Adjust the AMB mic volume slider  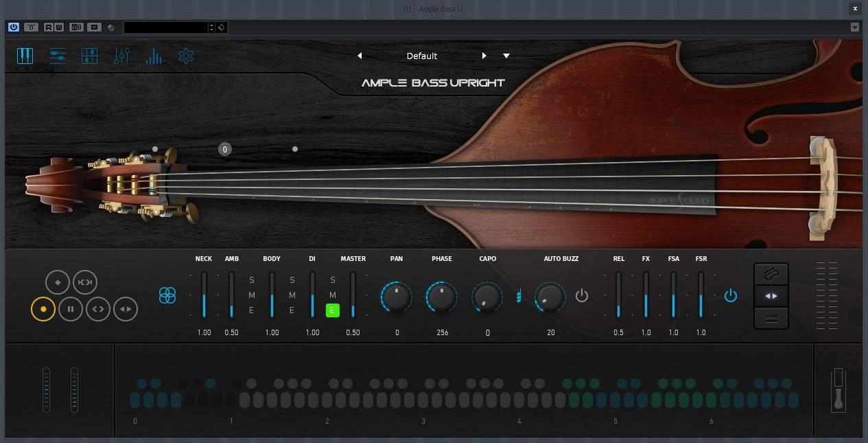[231, 295]
